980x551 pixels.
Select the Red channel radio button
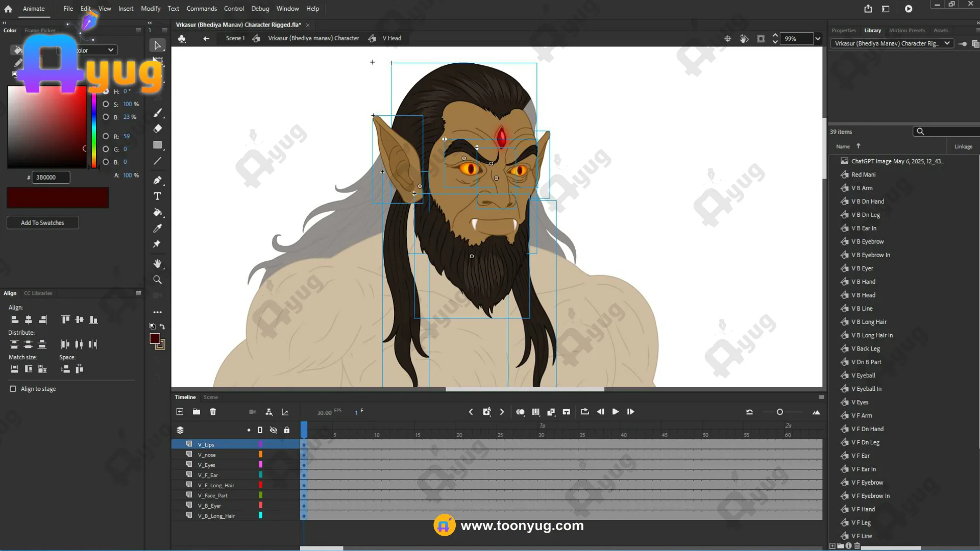[106, 136]
